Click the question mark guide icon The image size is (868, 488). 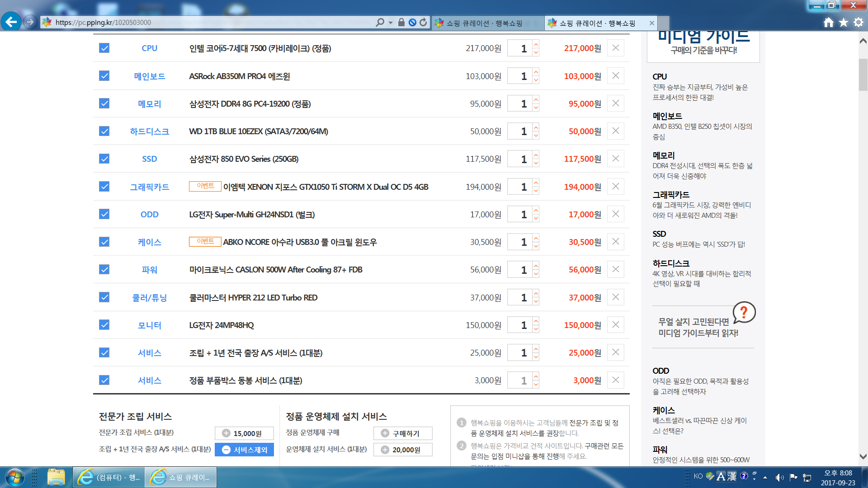tap(744, 312)
